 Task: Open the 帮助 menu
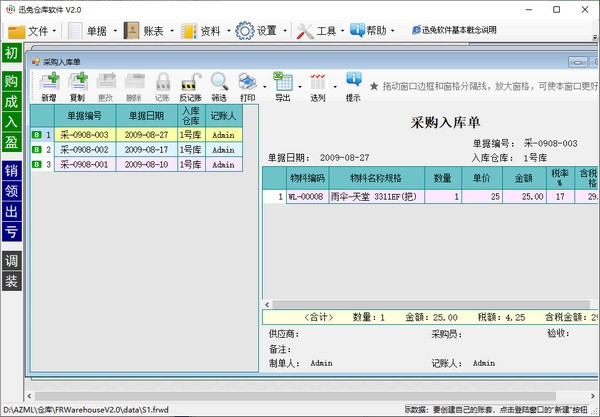click(x=369, y=31)
